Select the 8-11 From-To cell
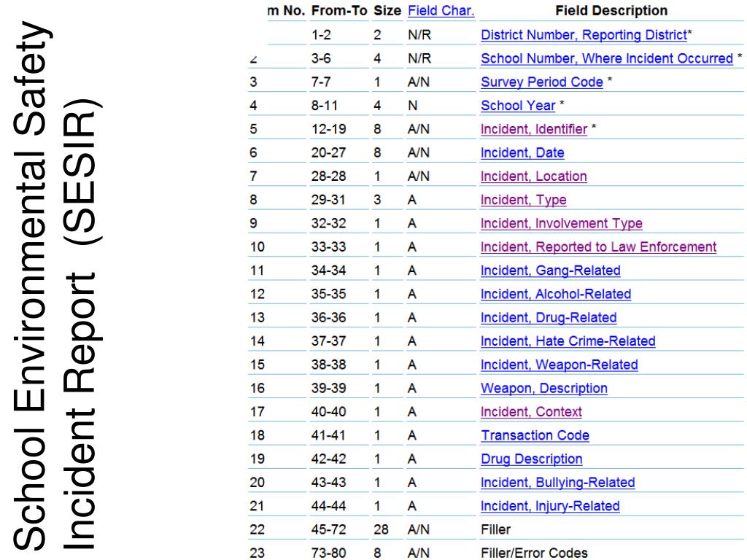Image resolution: width=747 pixels, height=560 pixels. pyautogui.click(x=325, y=106)
